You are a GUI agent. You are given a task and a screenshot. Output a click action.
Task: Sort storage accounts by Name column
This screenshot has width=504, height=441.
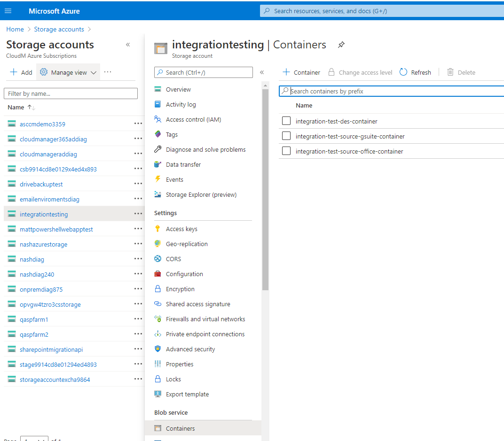pyautogui.click(x=21, y=107)
